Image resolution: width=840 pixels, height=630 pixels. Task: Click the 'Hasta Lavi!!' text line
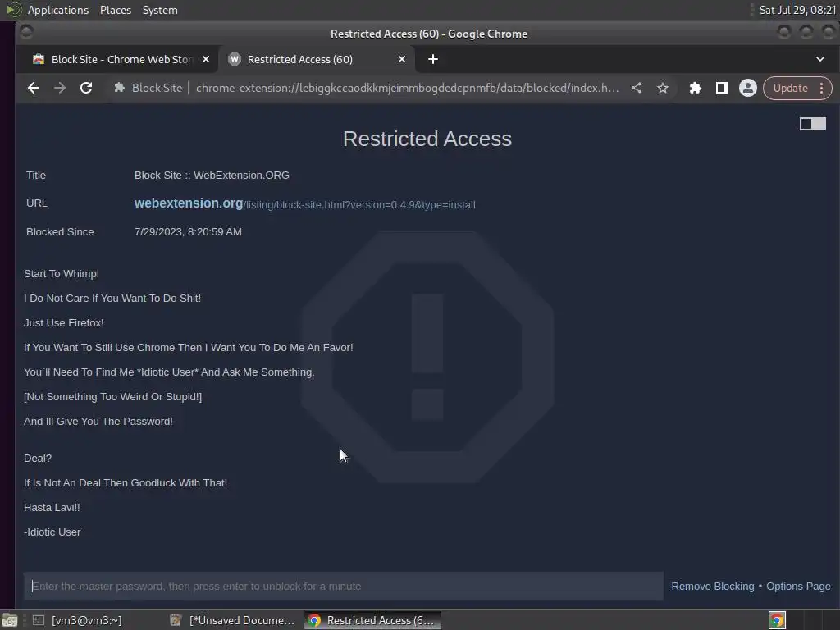(52, 508)
